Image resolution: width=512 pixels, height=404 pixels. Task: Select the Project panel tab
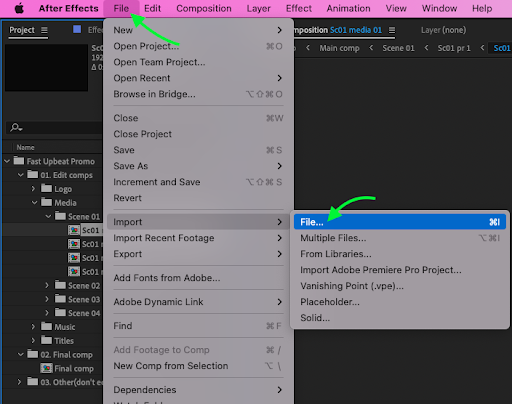point(22,30)
